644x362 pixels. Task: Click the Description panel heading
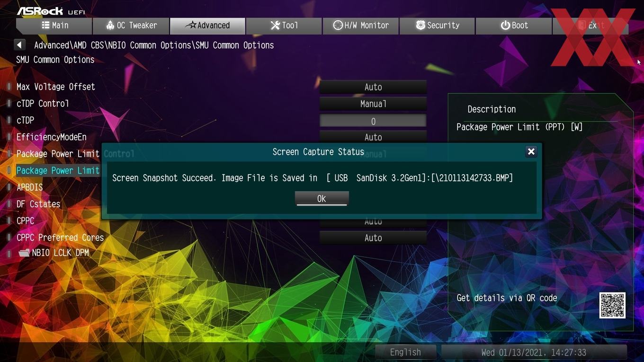pyautogui.click(x=492, y=109)
